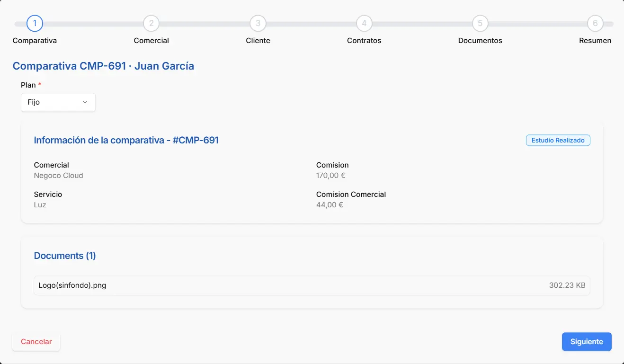Click the Estudio Realizado status badge
This screenshot has width=624, height=364.
[558, 141]
